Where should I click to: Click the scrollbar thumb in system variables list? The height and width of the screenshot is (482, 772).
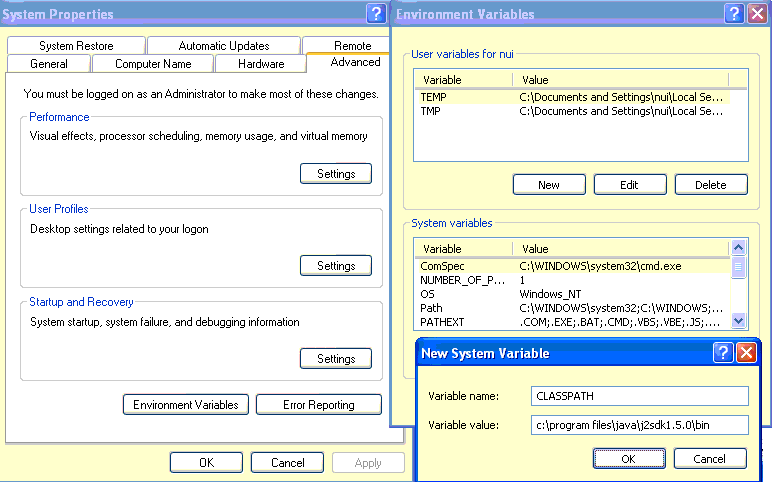[x=738, y=267]
